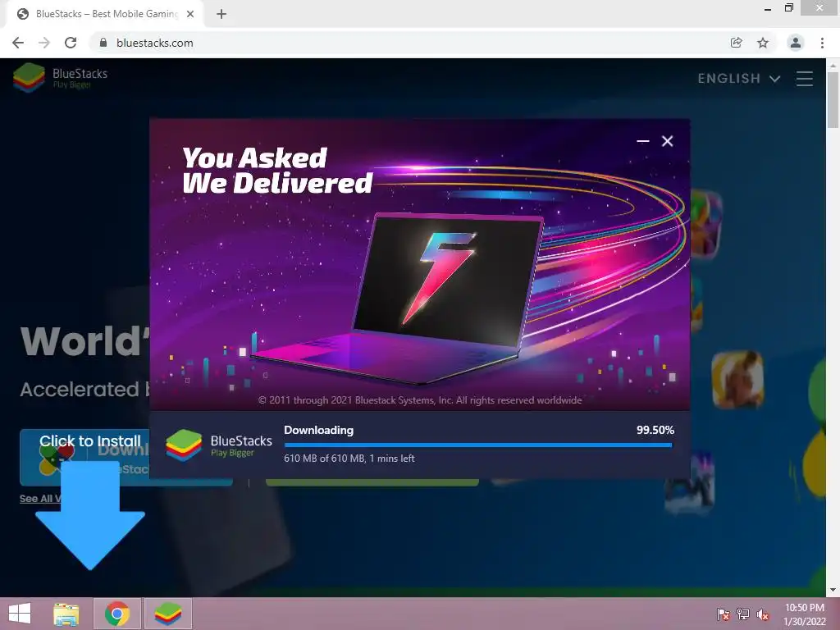
Task: Open the share this page icon
Action: click(x=736, y=43)
